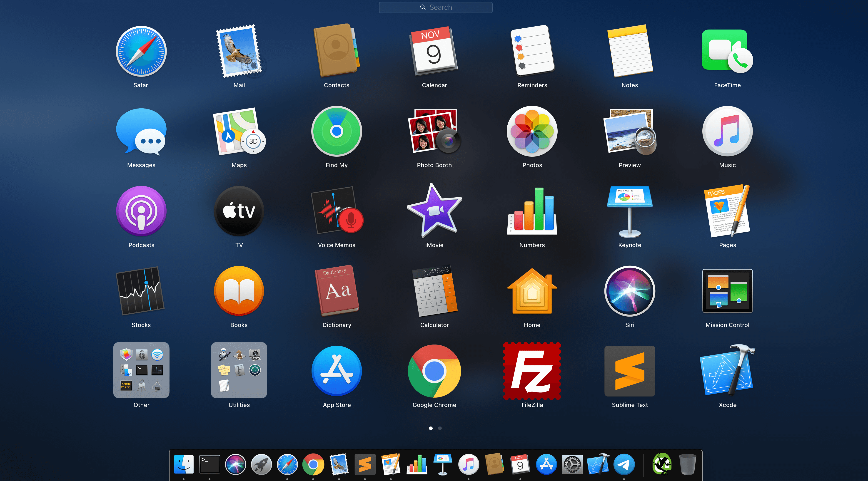Screen dimensions: 868x481
Task: Launch Numbers from the Launchpad grid
Action: [532, 211]
